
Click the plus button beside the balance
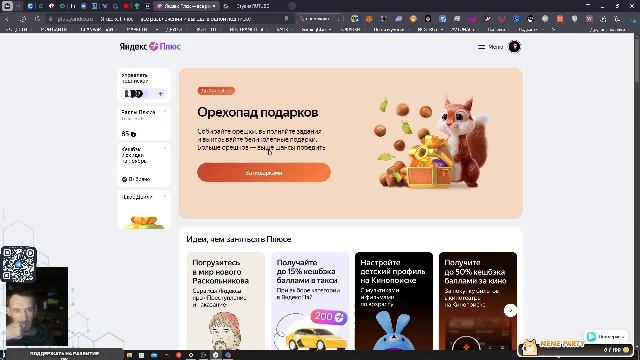click(x=160, y=94)
